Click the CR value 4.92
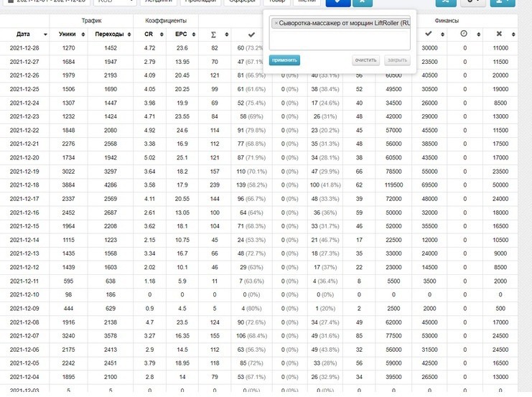532x397 pixels. click(x=149, y=130)
